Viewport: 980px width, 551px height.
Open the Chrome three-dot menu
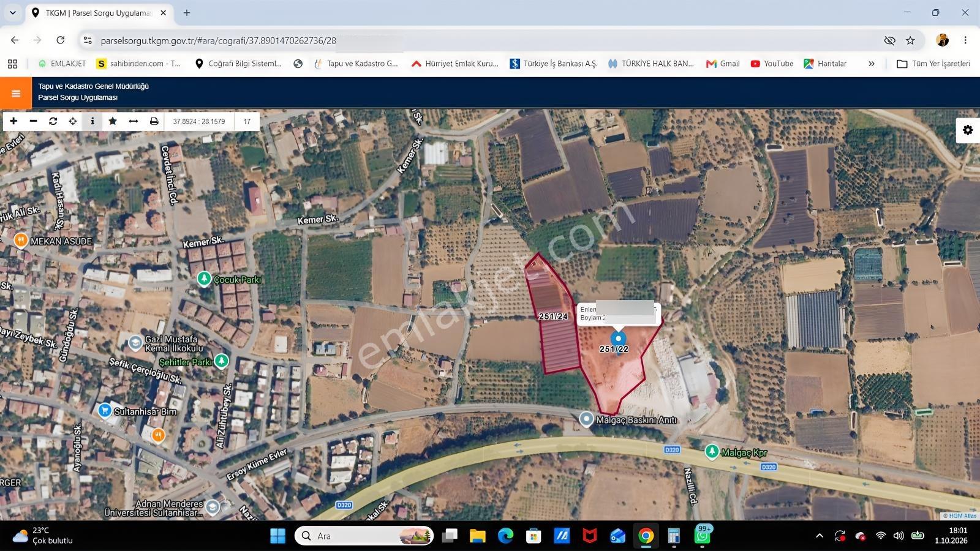click(965, 40)
